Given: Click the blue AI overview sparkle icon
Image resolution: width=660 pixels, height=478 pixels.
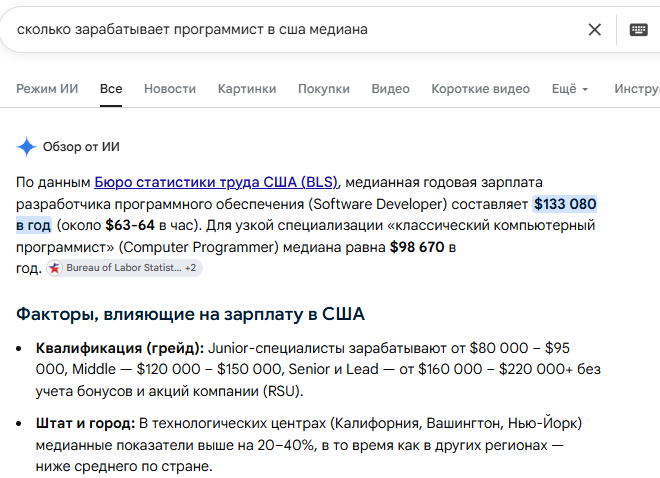Looking at the screenshot, I should point(27,147).
